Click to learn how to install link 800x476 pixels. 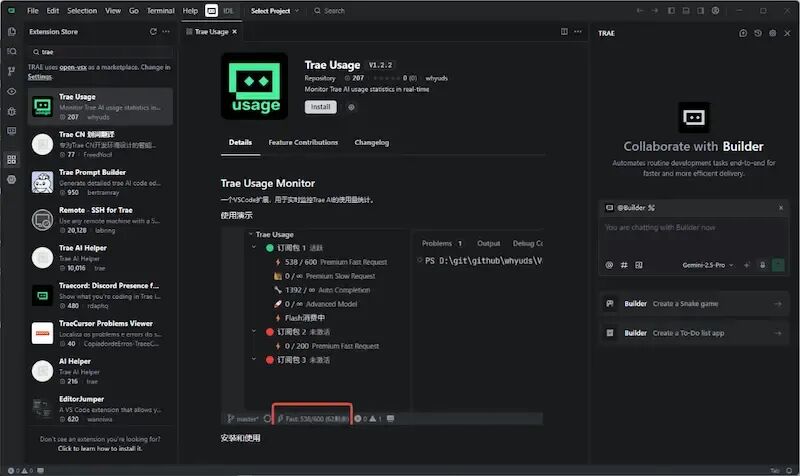[100, 448]
